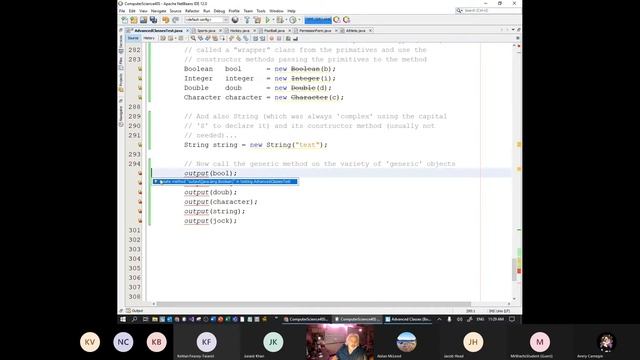This screenshot has width=640, height=360.
Task: Click the Build Project hammer icon
Action: tap(247, 20)
